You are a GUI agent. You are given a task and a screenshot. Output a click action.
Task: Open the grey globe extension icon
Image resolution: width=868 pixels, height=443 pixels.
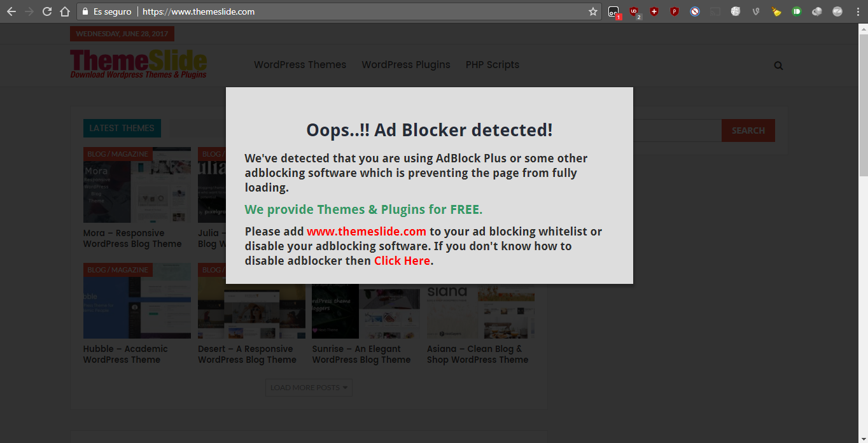click(x=736, y=11)
